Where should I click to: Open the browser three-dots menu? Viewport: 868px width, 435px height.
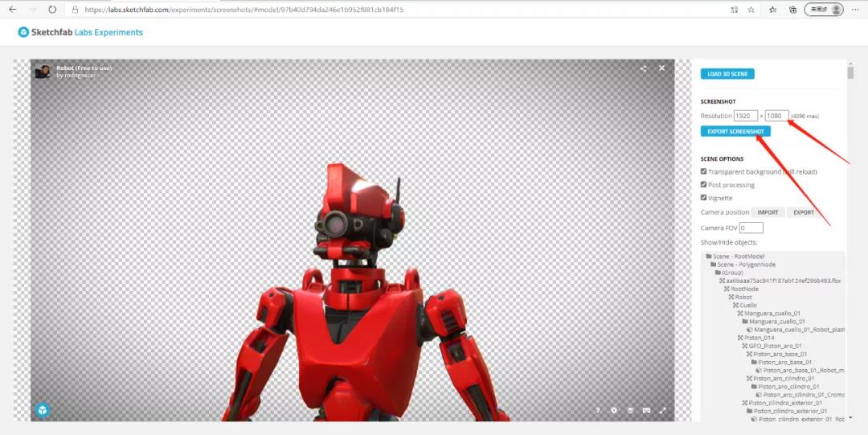coord(855,10)
